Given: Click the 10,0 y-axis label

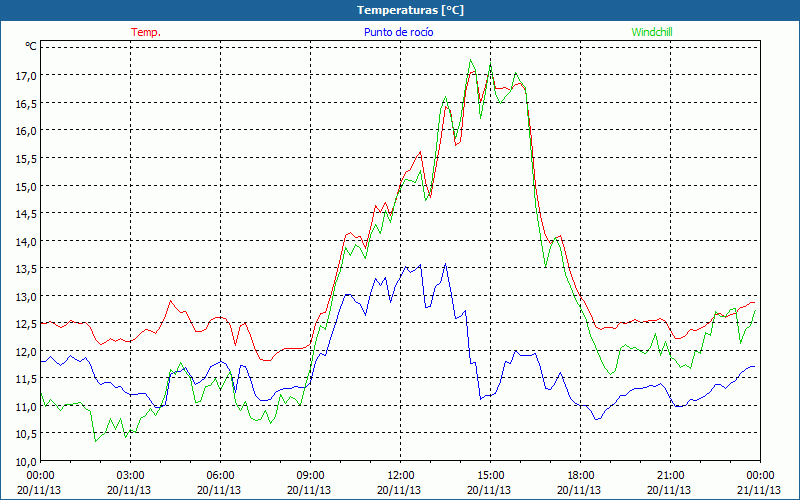Looking at the screenshot, I should [x=27, y=461].
